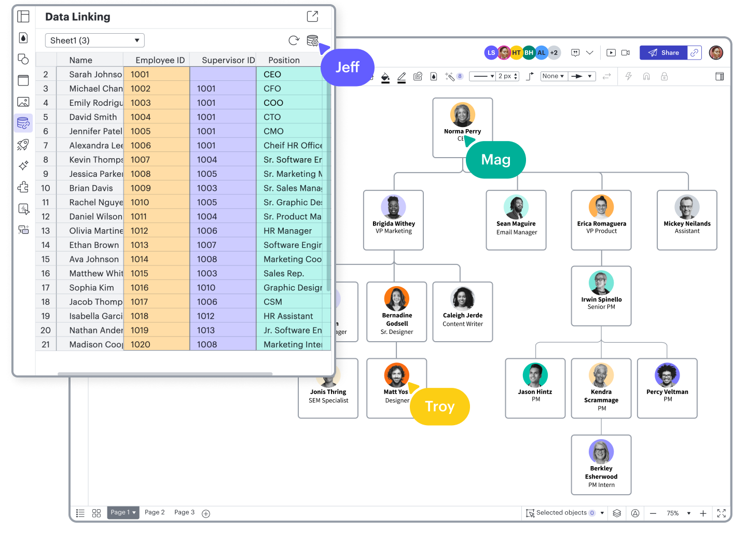The height and width of the screenshot is (560, 747).
Task: Open the 75% zoom level dropdown
Action: 679,513
